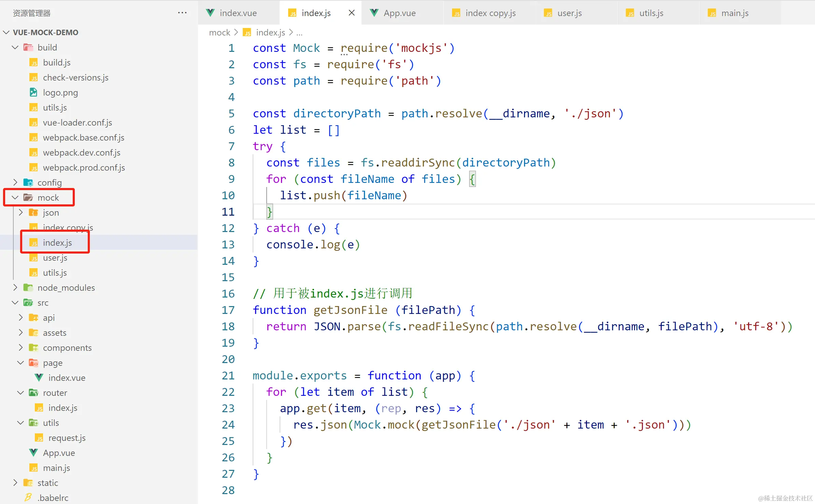This screenshot has height=504, width=815.
Task: Click the static folder icon
Action: pyautogui.click(x=28, y=483)
